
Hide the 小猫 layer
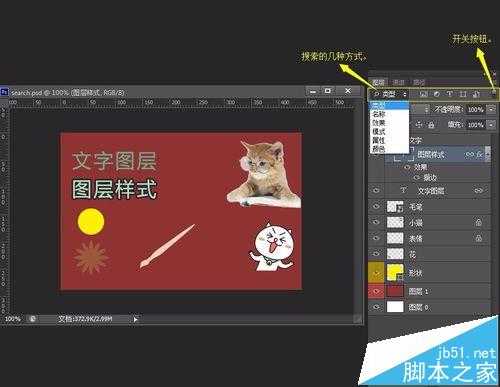376,222
